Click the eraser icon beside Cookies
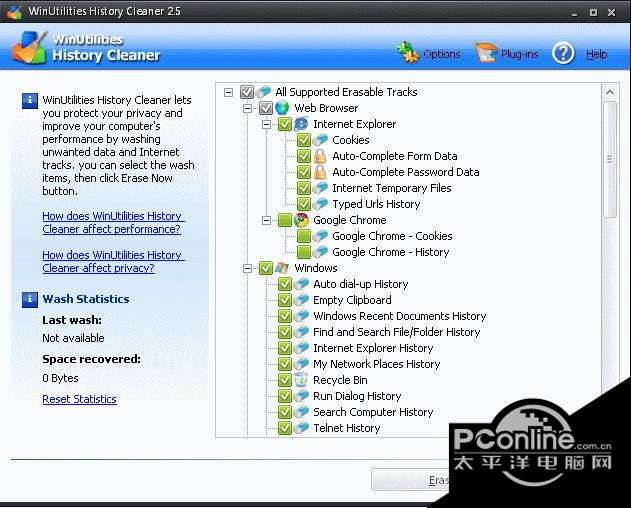The height and width of the screenshot is (508, 631). coord(320,140)
